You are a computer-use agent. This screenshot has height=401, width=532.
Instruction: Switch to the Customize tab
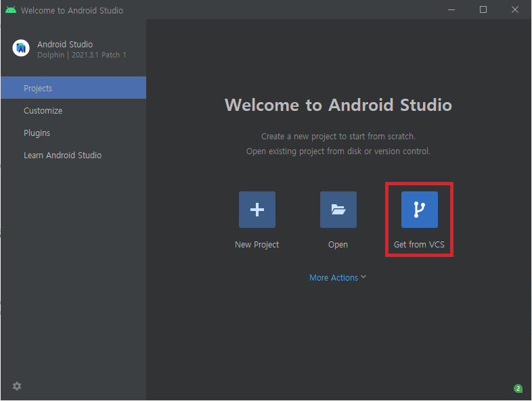73,110
